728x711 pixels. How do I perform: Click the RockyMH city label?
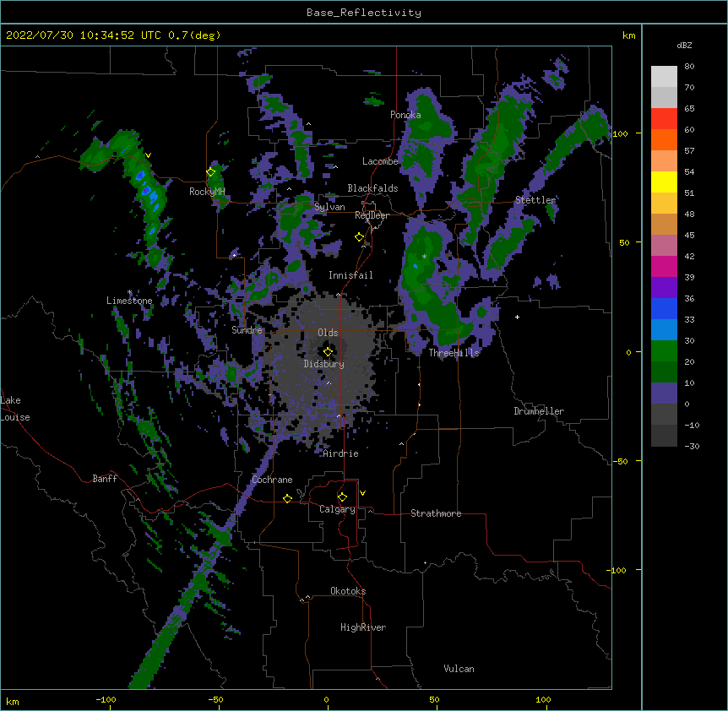207,192
